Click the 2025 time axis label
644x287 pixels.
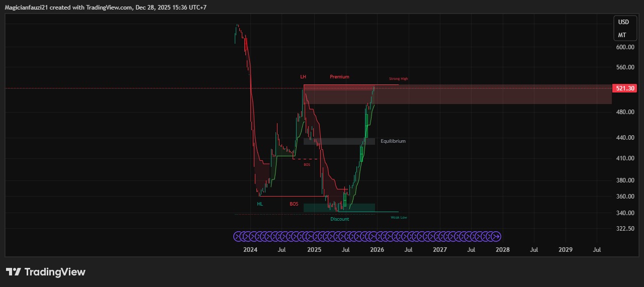[x=314, y=249]
